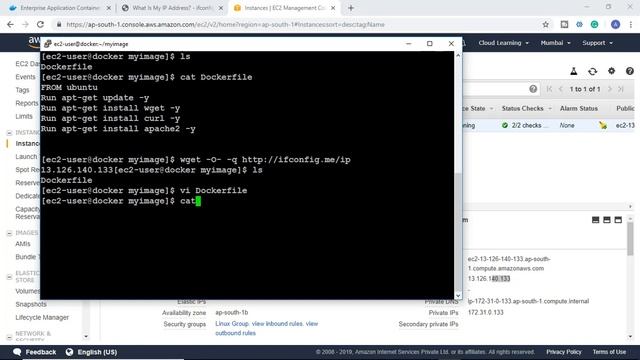Click inside the PuTTY terminal at the cursor

198,201
